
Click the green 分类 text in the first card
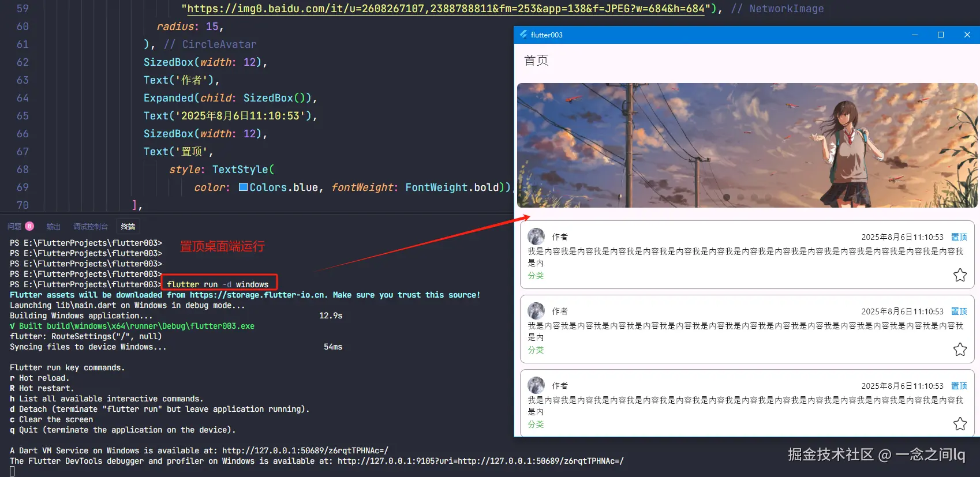(x=536, y=276)
